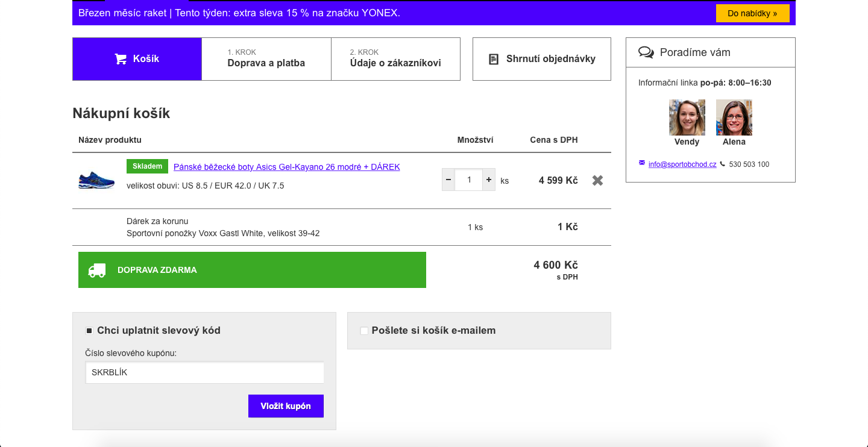Click the info@sportobchod.cz e-mail link
Viewport: 868px width, 447px height.
(x=682, y=164)
